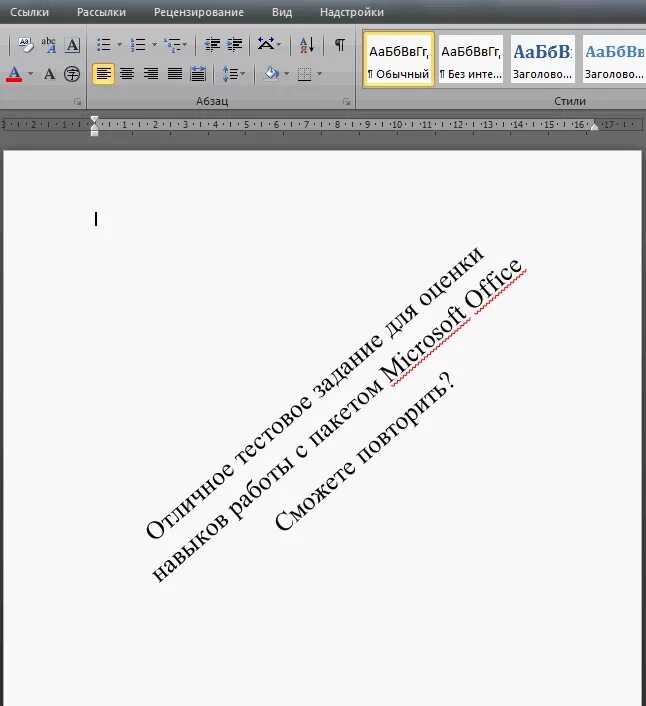Apply paragraph borders icon
The image size is (646, 706).
click(x=305, y=73)
